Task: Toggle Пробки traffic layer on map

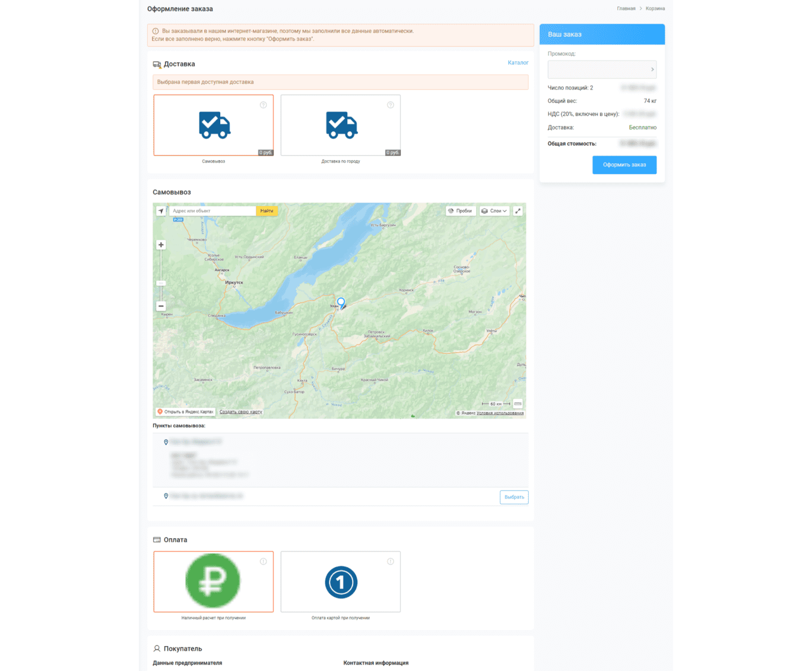Action: 461,211
